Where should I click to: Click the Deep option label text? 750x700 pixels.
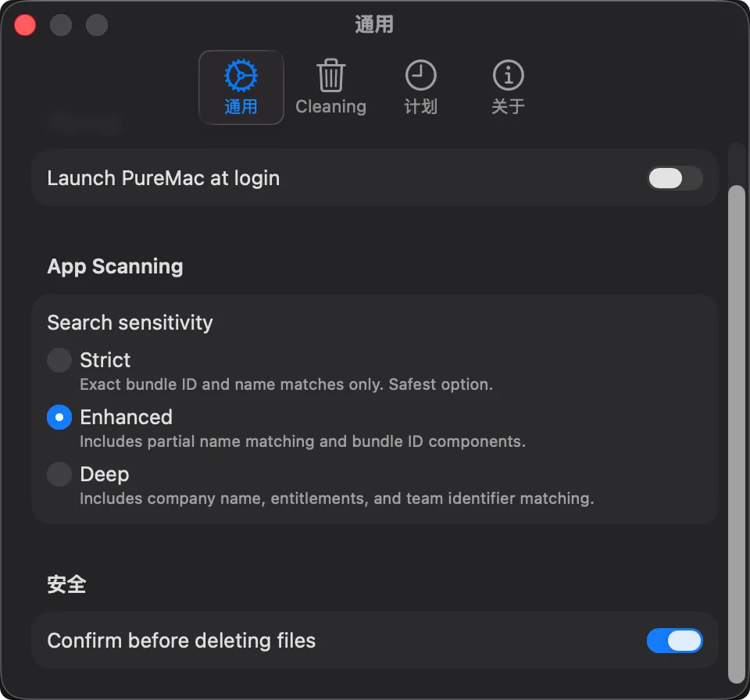[105, 475]
